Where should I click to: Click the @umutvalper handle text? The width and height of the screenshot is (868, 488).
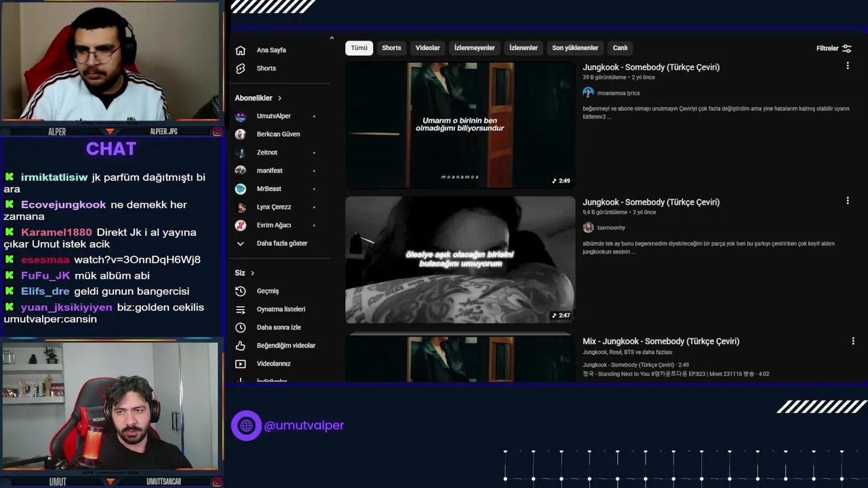click(304, 426)
